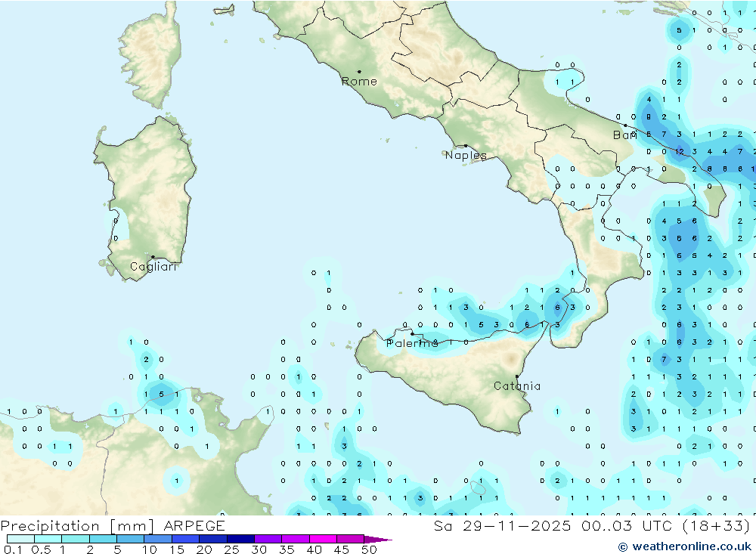756x554 pixels.
Task: Click the Rome city label
Action: (359, 82)
